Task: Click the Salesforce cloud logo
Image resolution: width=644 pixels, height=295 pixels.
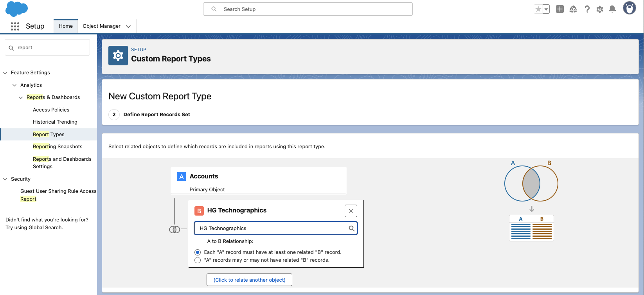Action: pos(16,9)
